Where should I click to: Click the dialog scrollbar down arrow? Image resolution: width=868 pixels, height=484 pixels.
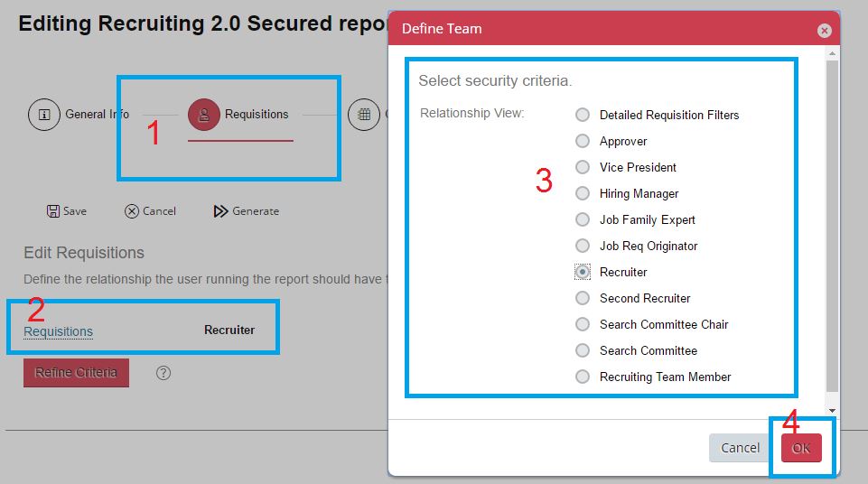click(x=832, y=411)
